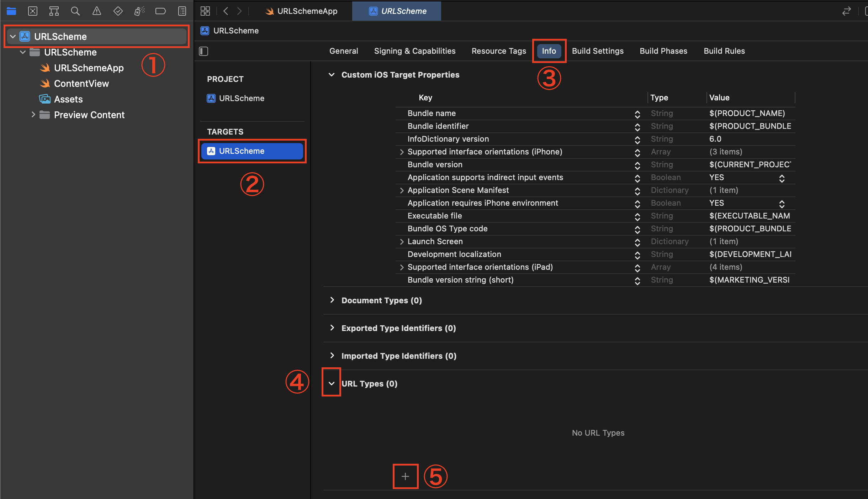Switch to the General tab
Image resolution: width=868 pixels, height=499 pixels.
coord(344,51)
